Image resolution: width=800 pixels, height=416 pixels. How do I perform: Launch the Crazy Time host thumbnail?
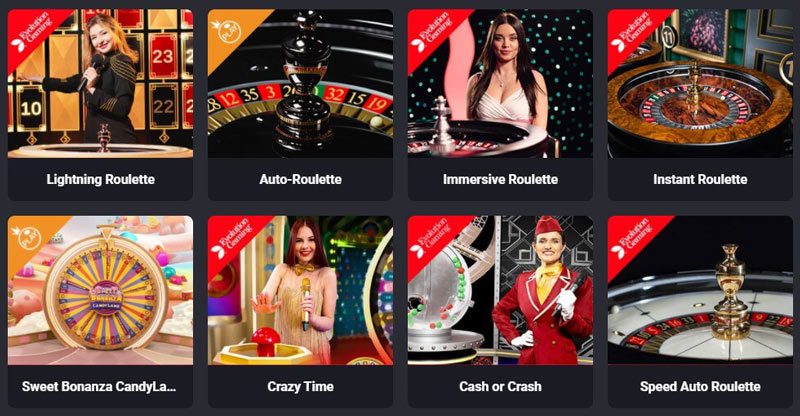pyautogui.click(x=301, y=290)
